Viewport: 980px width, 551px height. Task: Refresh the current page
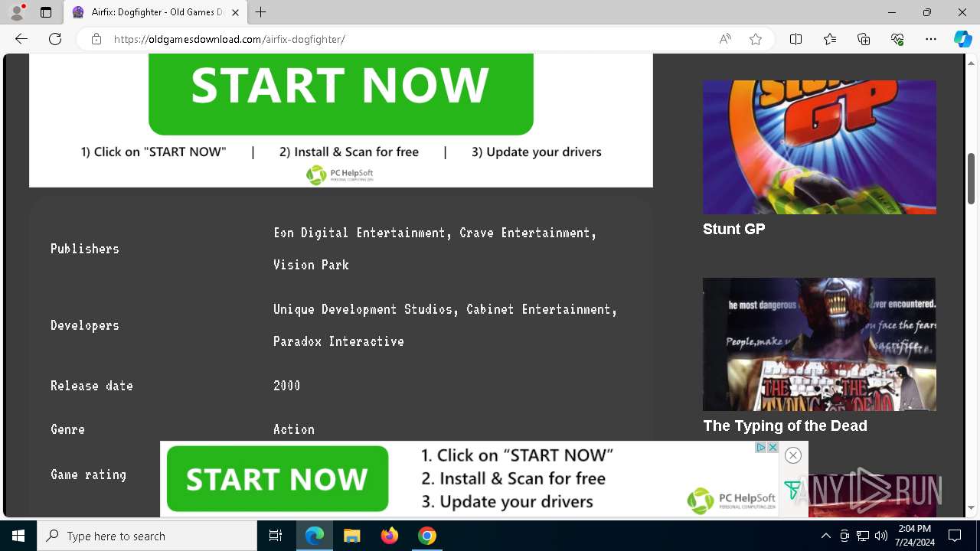pyautogui.click(x=55, y=39)
